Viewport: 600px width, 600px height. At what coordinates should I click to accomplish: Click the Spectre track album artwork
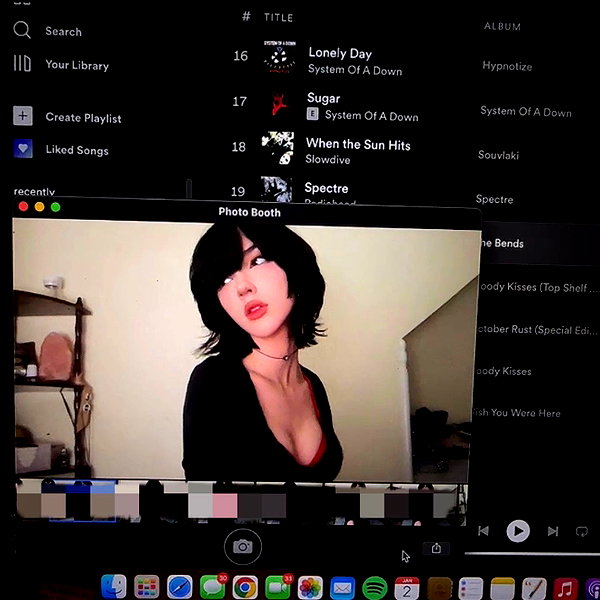(x=276, y=189)
